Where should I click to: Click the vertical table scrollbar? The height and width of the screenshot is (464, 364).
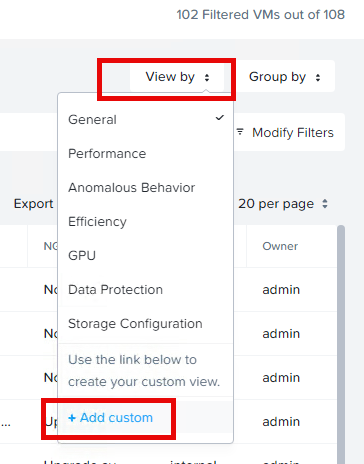point(341,344)
